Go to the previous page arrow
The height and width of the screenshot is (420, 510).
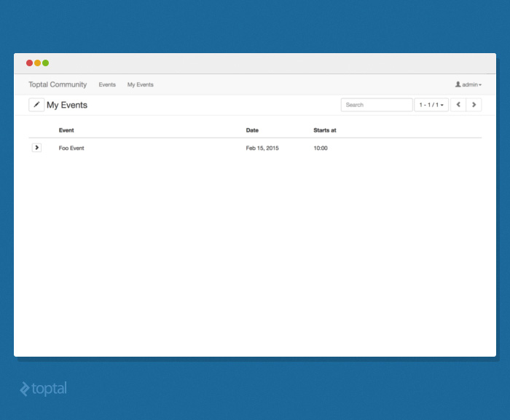[x=458, y=105]
